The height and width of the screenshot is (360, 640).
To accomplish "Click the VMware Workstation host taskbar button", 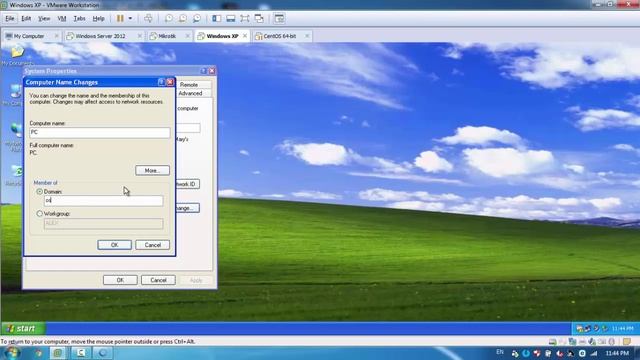I will (58, 353).
